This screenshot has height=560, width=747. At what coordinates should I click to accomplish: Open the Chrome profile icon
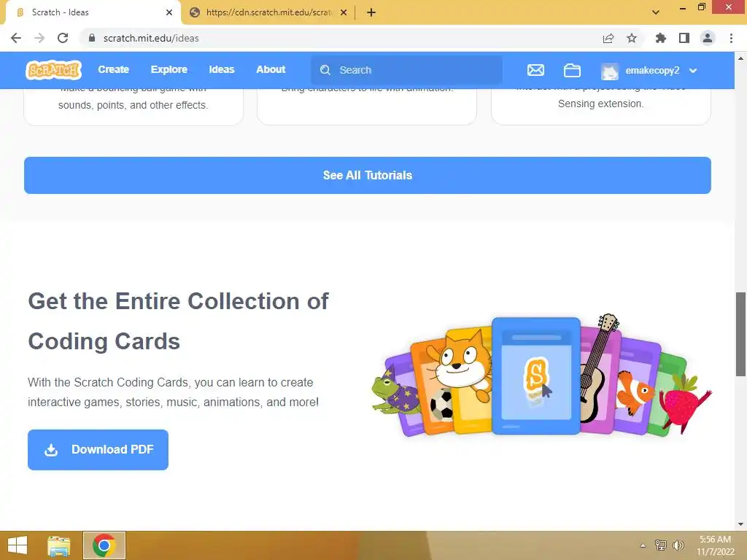click(708, 38)
